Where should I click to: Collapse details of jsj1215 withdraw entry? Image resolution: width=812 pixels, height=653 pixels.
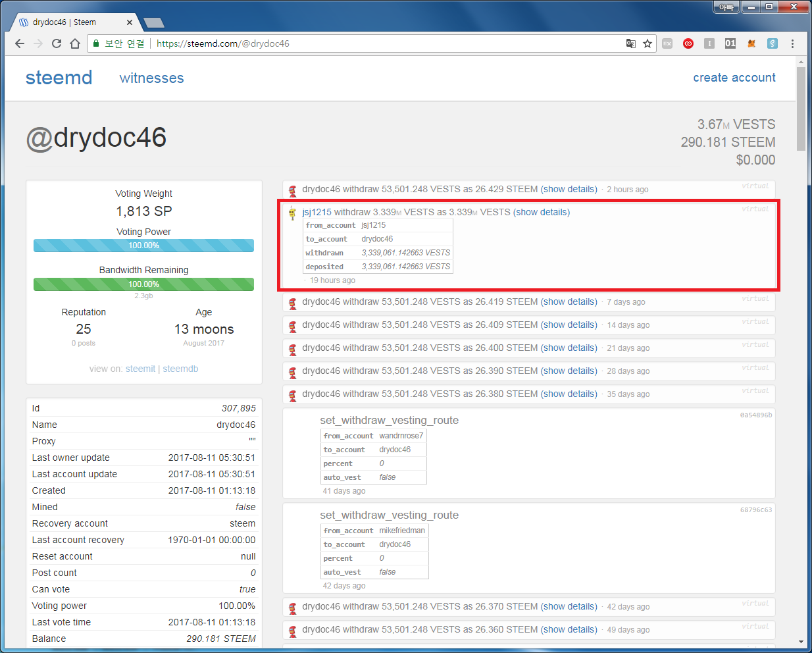tap(542, 212)
